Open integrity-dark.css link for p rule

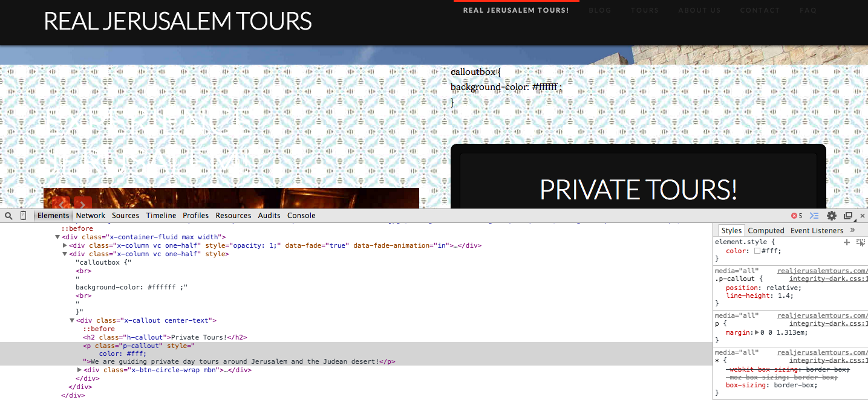click(829, 324)
